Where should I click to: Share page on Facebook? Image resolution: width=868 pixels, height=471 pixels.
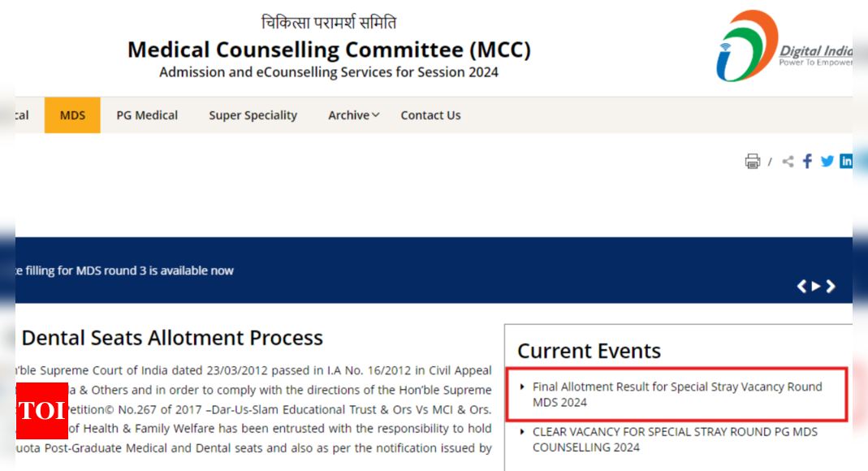coord(808,161)
